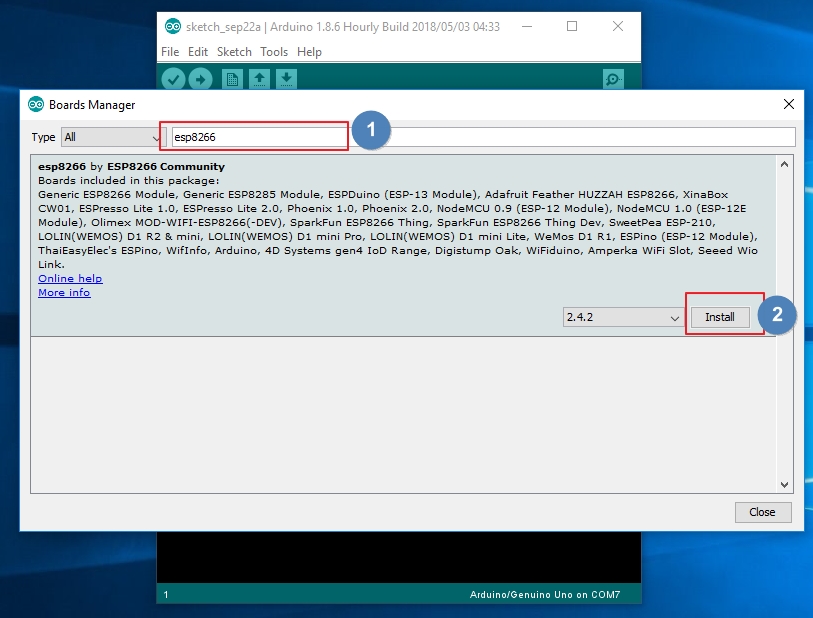This screenshot has width=813, height=618.
Task: Click the Save sketch down-arrow icon
Action: point(286,79)
